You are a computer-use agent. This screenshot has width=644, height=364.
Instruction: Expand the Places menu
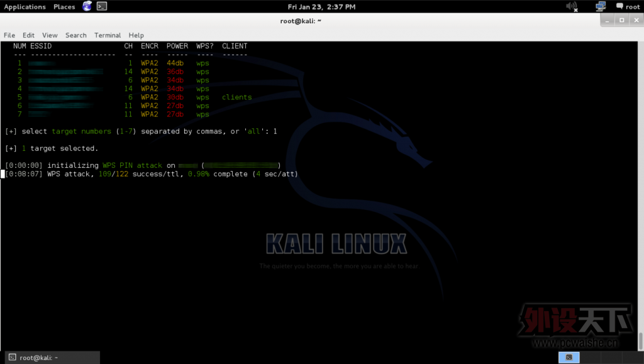(x=64, y=7)
